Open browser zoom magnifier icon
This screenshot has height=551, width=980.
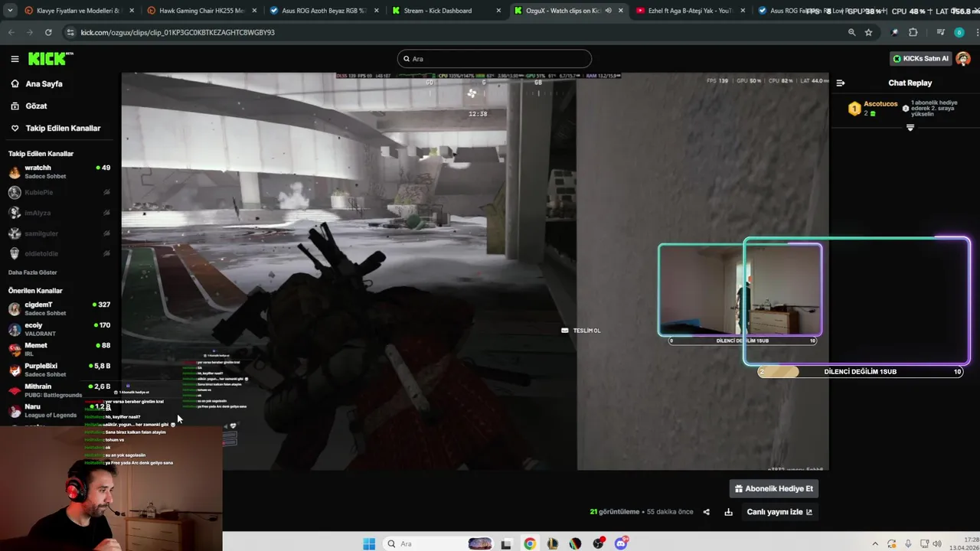click(851, 32)
